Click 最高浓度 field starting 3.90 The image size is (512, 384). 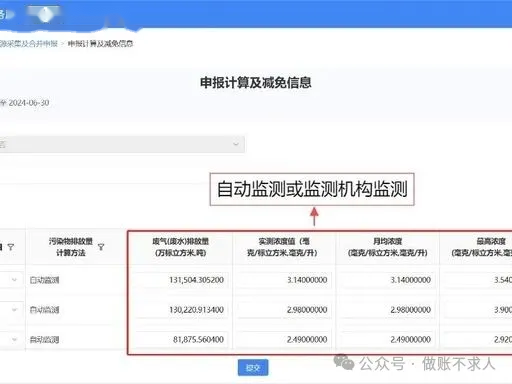point(478,310)
